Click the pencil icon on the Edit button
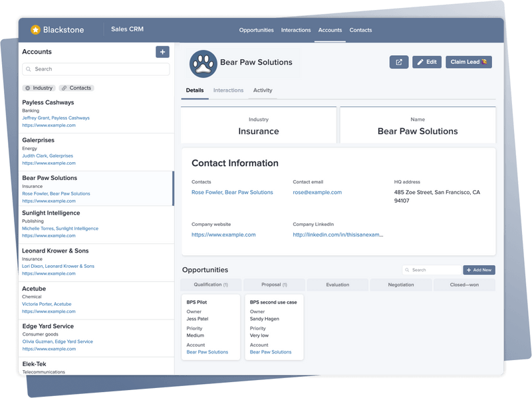 click(x=421, y=62)
